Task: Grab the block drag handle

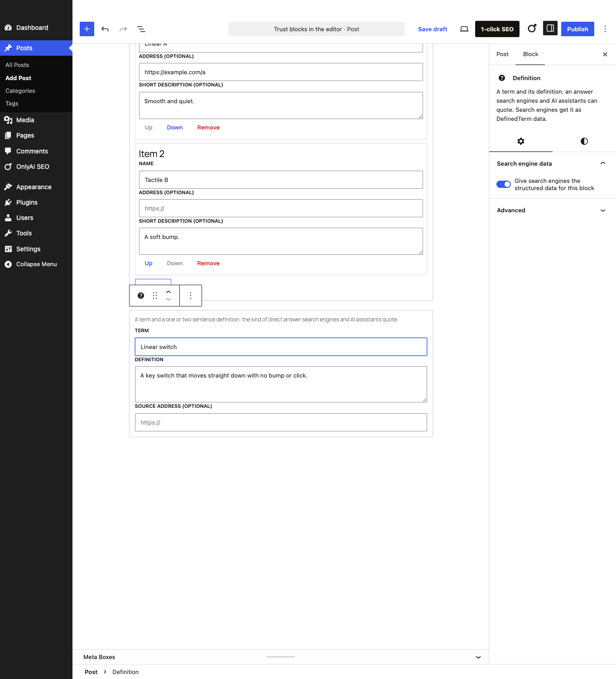Action: tap(155, 296)
